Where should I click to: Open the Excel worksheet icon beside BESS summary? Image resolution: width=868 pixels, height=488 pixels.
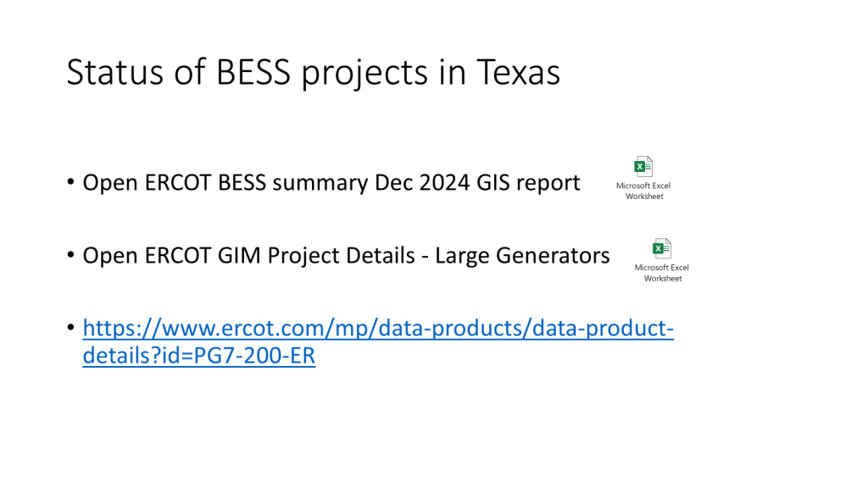click(x=643, y=167)
